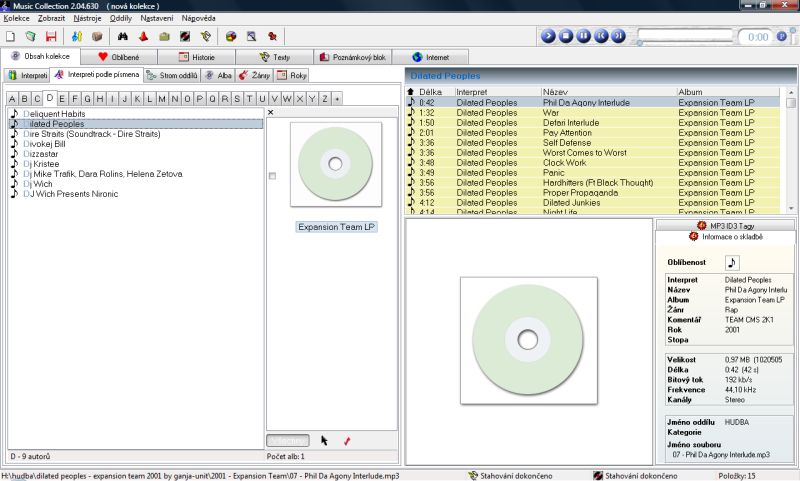Click the pie chart statistics icon
The image size is (800, 481).
231,37
